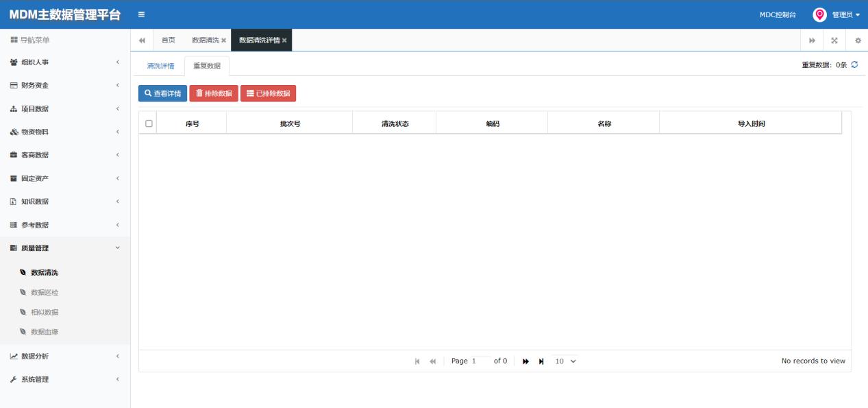Image resolution: width=868 pixels, height=408 pixels.
Task: Click the admin avatar icon
Action: click(819, 14)
